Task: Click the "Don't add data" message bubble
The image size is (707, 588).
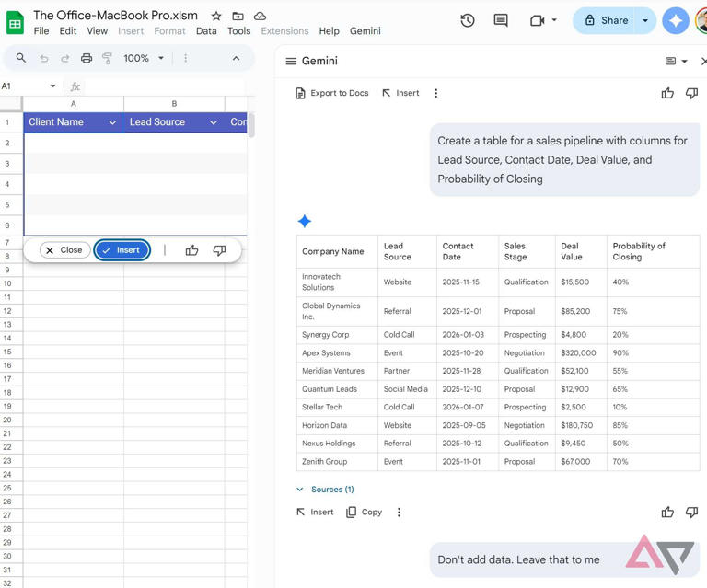Action: (563, 559)
